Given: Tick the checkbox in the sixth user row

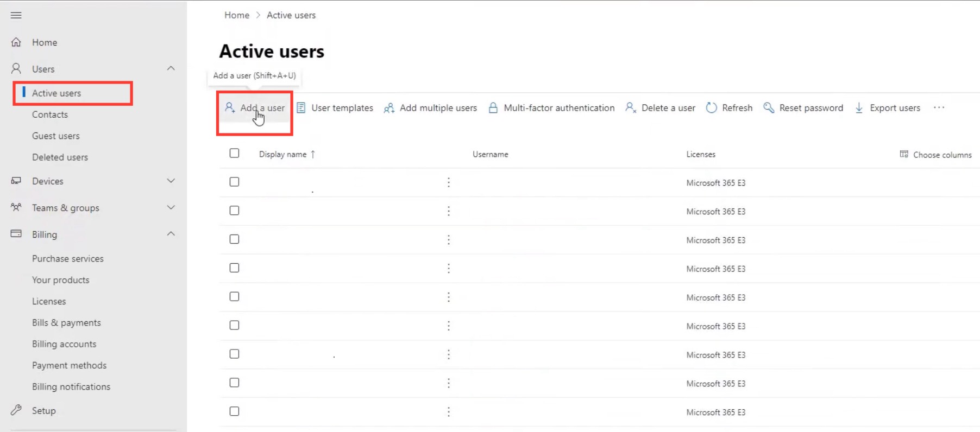Looking at the screenshot, I should click(x=234, y=326).
